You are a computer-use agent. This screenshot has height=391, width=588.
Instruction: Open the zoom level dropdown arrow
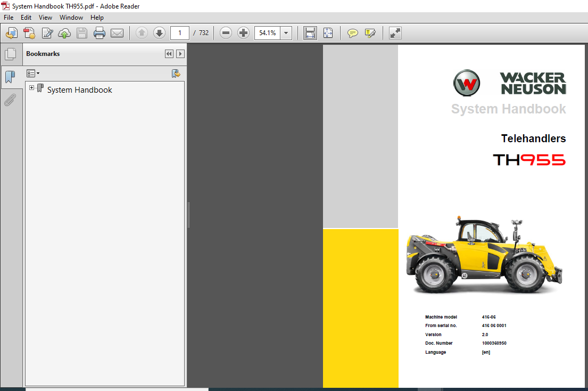(286, 33)
